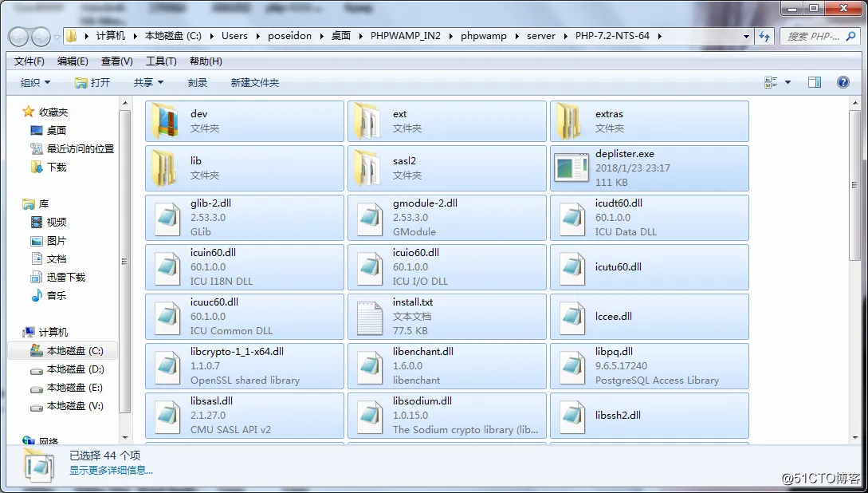
Task: Select the glib-2.dll file icon
Action: point(167,218)
